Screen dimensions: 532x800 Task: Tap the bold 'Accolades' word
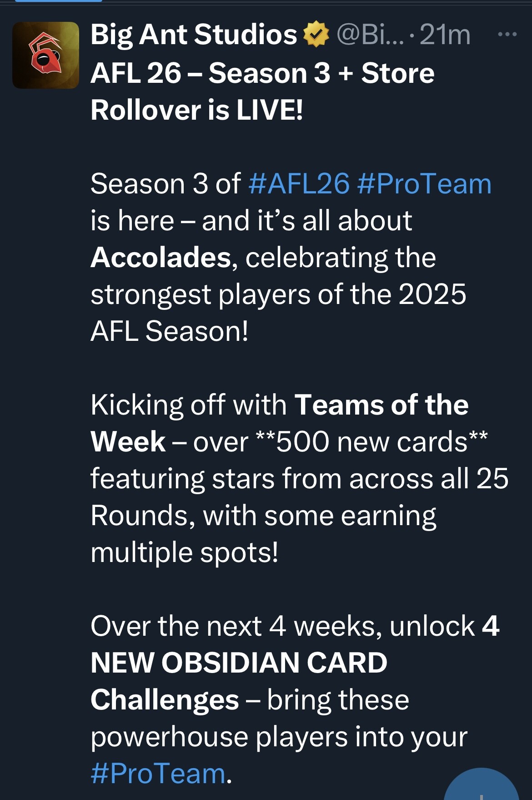click(x=161, y=258)
